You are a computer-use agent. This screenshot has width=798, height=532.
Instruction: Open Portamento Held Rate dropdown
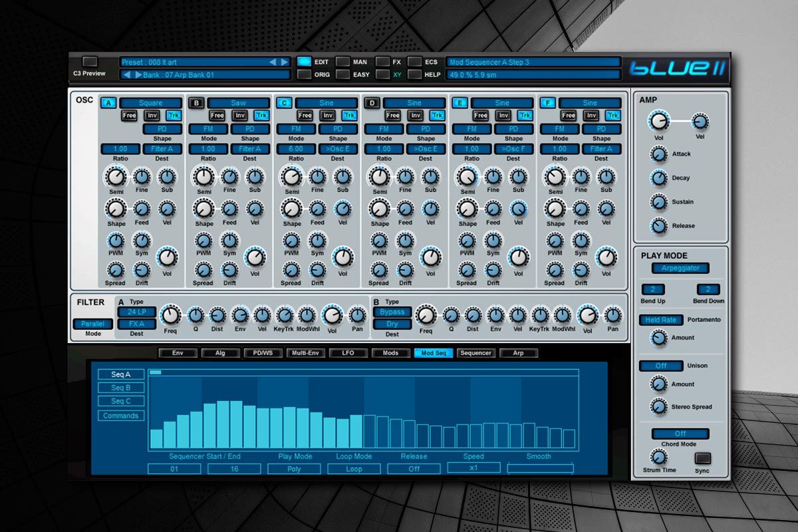point(661,320)
